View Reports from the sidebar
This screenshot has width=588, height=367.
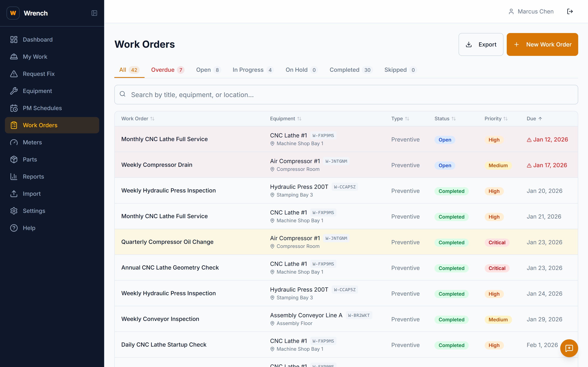[x=33, y=176]
